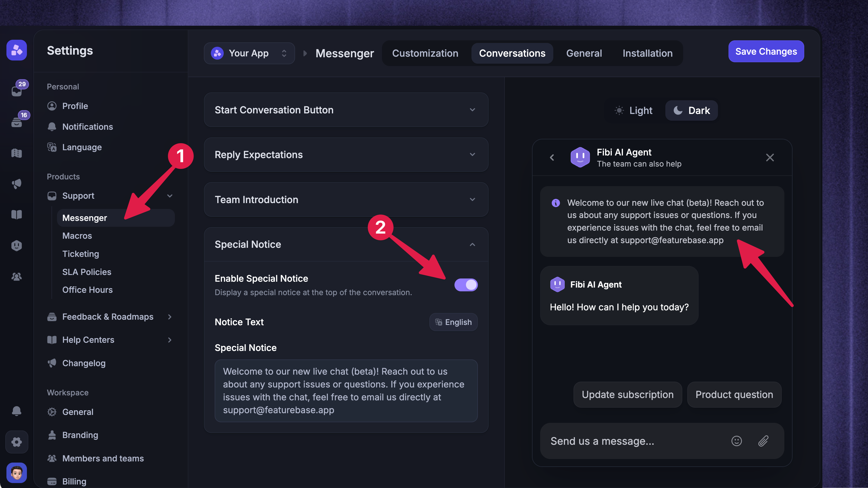This screenshot has width=868, height=488.
Task: Open the roadmap map icon in left rail
Action: (x=16, y=153)
